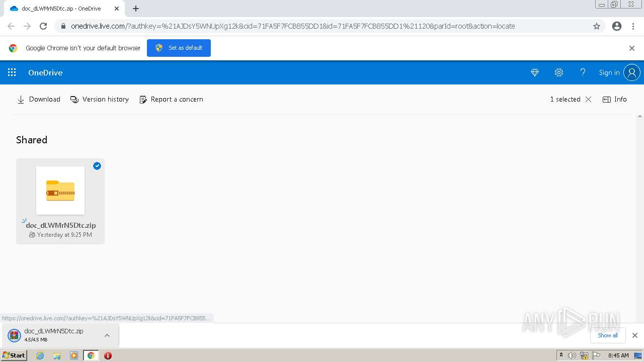Show all downloads

coord(607,335)
